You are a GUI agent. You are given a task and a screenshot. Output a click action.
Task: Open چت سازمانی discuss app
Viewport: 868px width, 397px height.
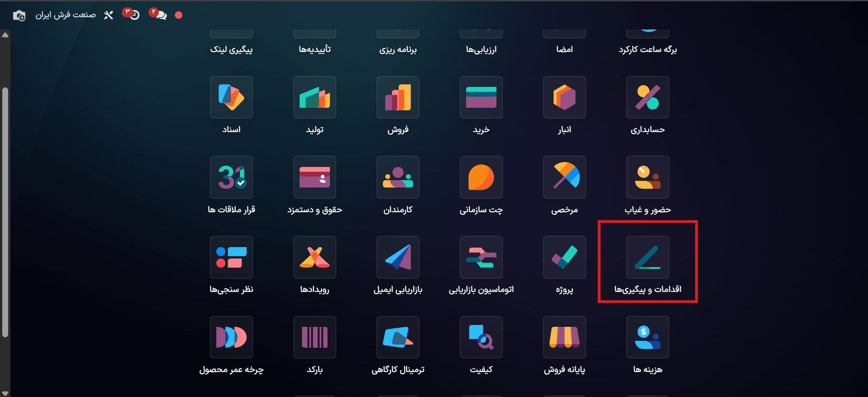pyautogui.click(x=481, y=177)
